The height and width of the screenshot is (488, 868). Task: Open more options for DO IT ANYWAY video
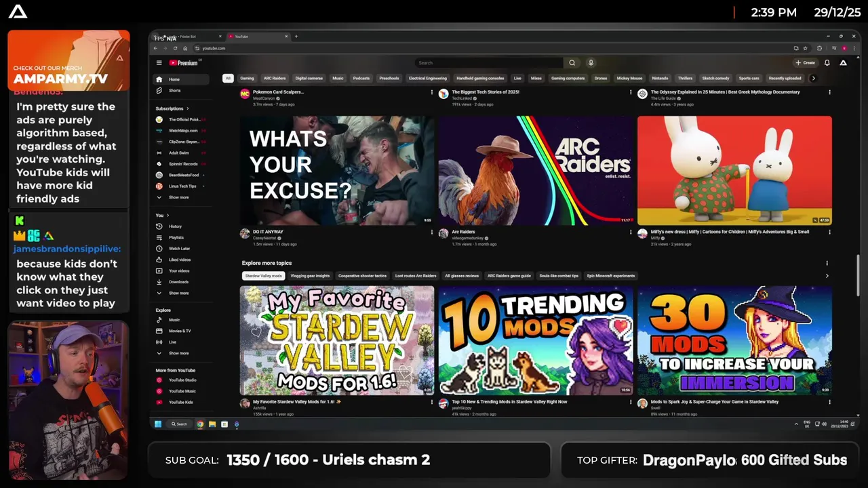pyautogui.click(x=431, y=232)
